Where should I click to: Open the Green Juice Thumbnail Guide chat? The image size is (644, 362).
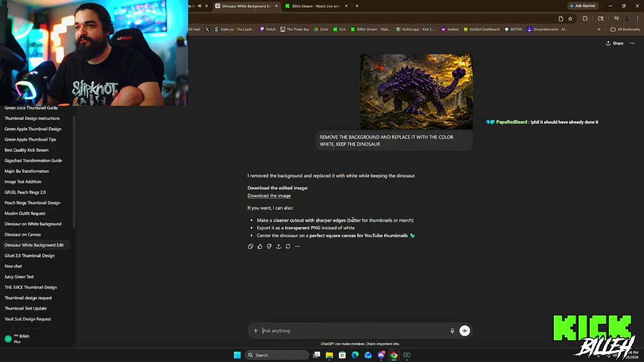pyautogui.click(x=31, y=108)
